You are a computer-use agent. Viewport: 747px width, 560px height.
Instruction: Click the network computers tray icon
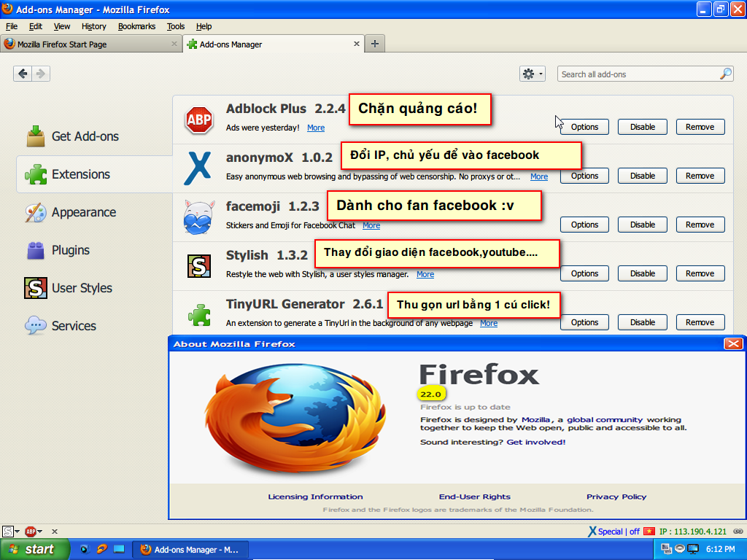(x=667, y=549)
